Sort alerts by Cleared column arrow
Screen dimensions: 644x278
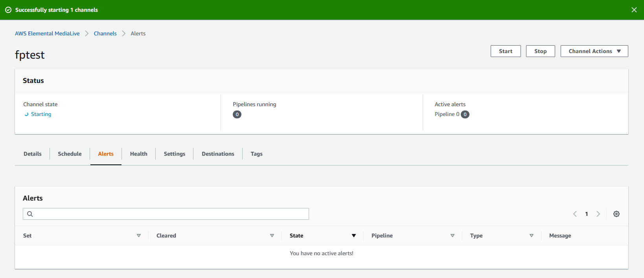coord(272,236)
